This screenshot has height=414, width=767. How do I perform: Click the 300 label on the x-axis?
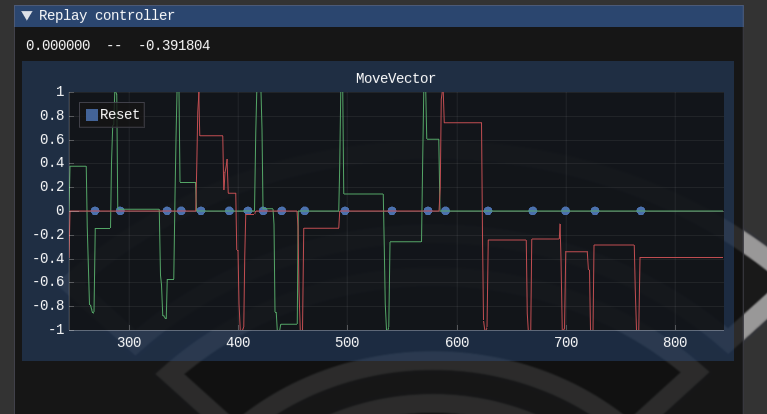pyautogui.click(x=129, y=342)
